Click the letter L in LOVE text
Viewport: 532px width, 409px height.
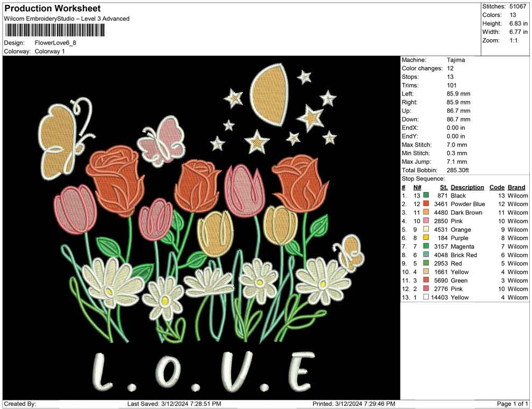click(106, 373)
